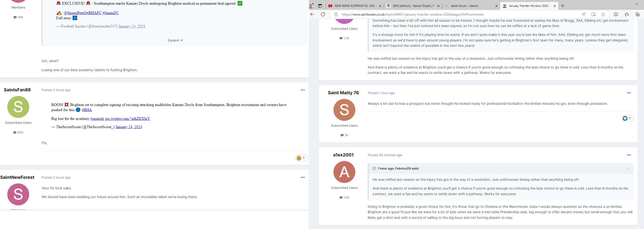View a1ex2001's 1.6k post count
This screenshot has height=229, width=644.
click(344, 197)
